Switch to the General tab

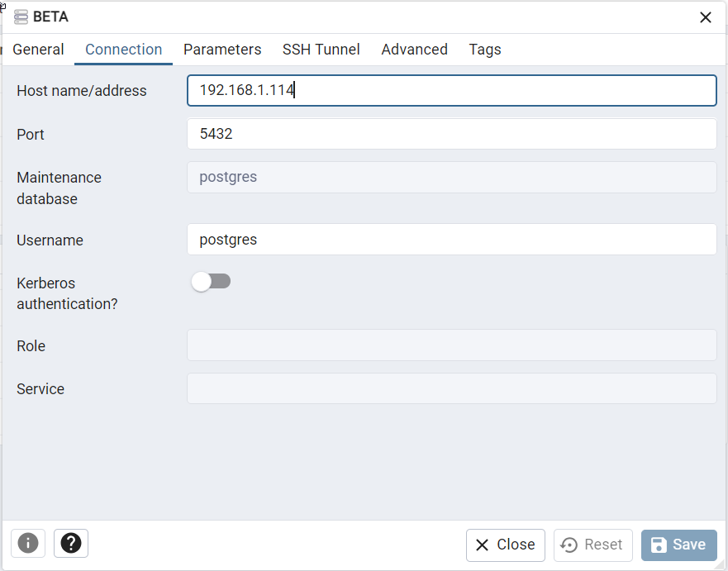tap(38, 50)
